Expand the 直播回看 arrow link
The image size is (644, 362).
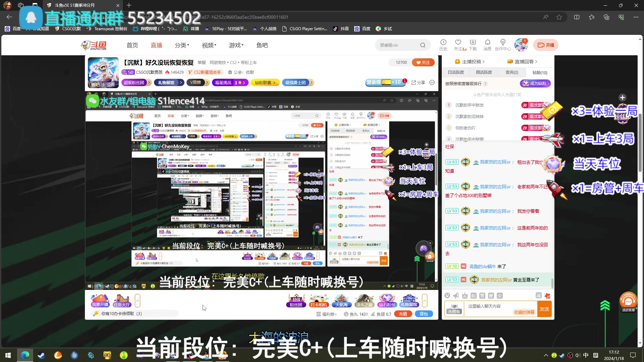click(522, 62)
